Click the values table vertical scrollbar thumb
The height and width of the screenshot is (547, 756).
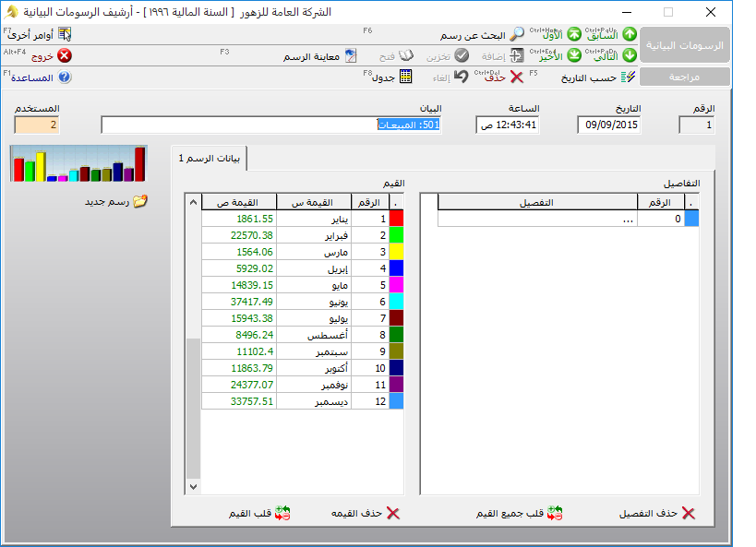193,409
